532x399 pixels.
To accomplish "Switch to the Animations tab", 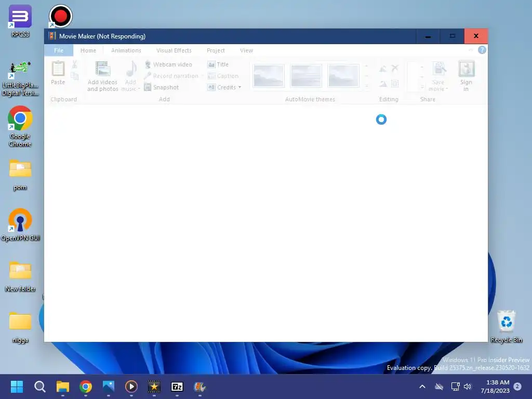I will point(126,50).
